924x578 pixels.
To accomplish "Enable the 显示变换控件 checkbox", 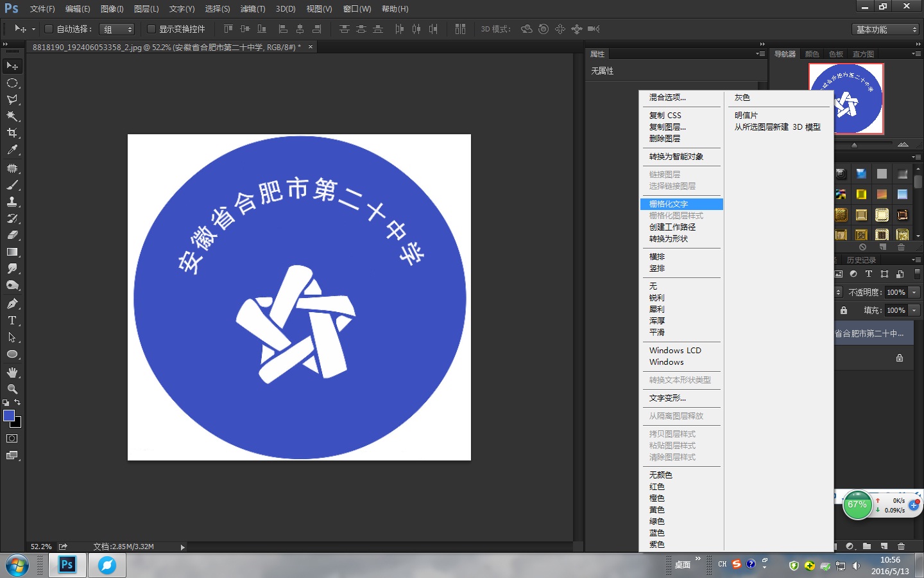I will [x=151, y=29].
